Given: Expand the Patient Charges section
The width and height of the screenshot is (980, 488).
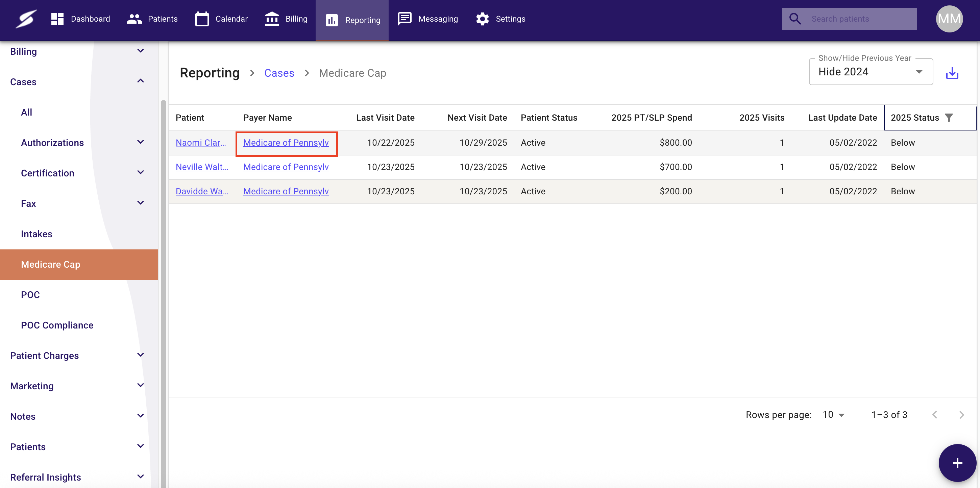Looking at the screenshot, I should (140, 355).
